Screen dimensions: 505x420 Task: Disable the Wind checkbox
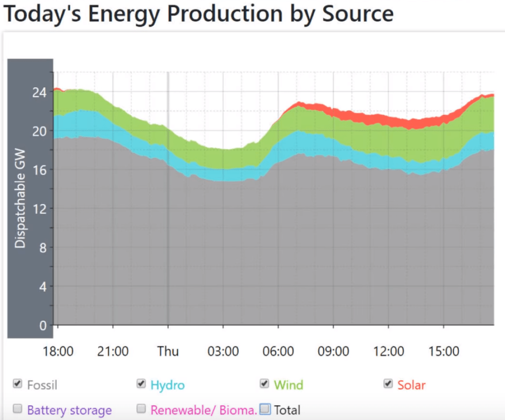[264, 384]
